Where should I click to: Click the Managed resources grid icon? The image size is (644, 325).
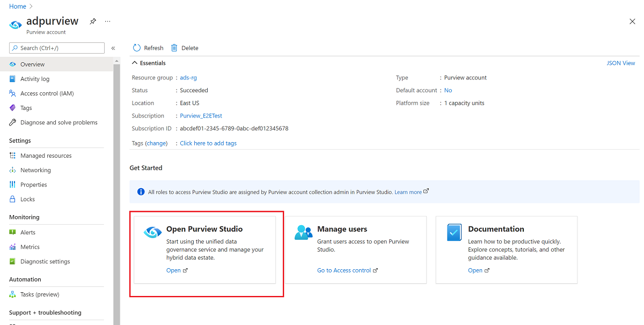point(13,156)
